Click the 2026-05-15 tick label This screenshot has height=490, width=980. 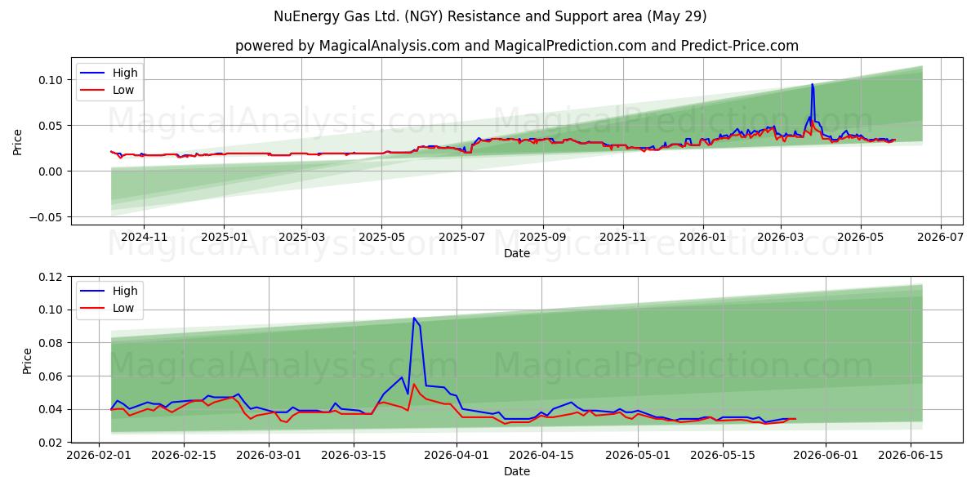724,455
